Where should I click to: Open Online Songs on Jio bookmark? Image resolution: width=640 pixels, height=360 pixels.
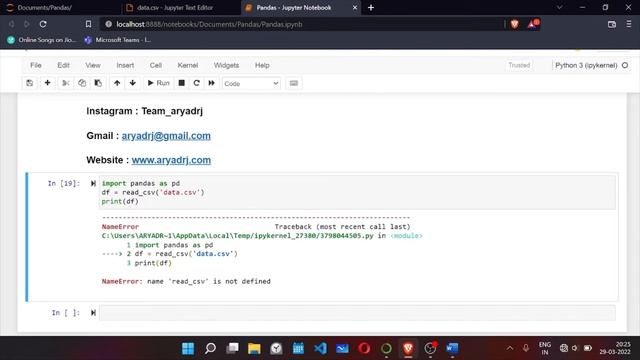pos(42,40)
